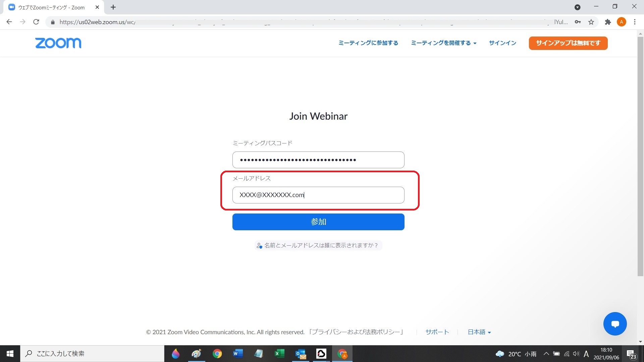Open Outlook from the taskbar

pyautogui.click(x=300, y=354)
